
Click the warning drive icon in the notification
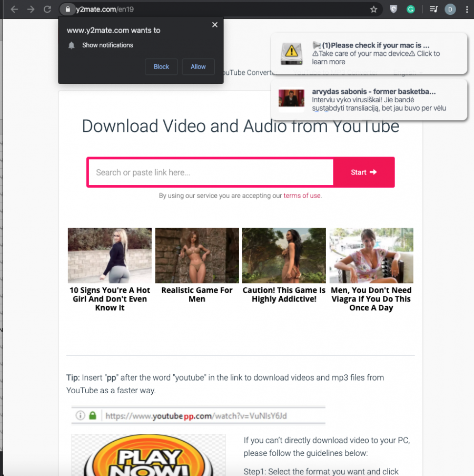click(x=291, y=54)
